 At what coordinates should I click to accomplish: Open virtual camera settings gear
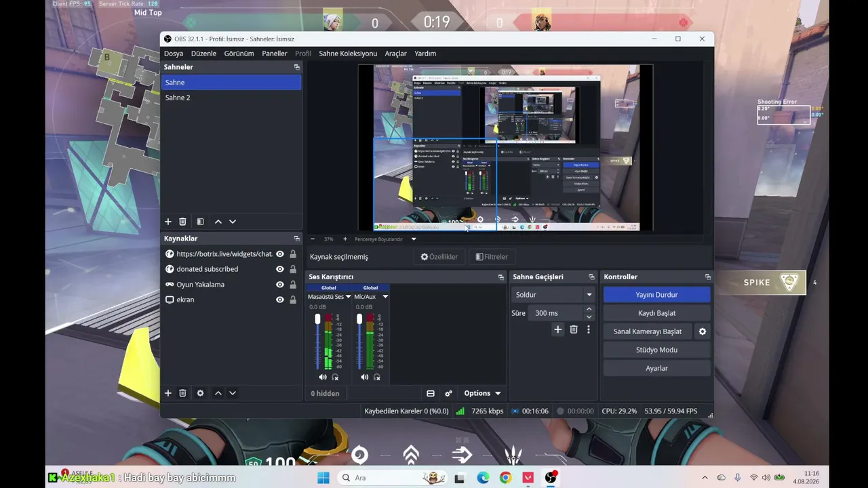point(703,331)
